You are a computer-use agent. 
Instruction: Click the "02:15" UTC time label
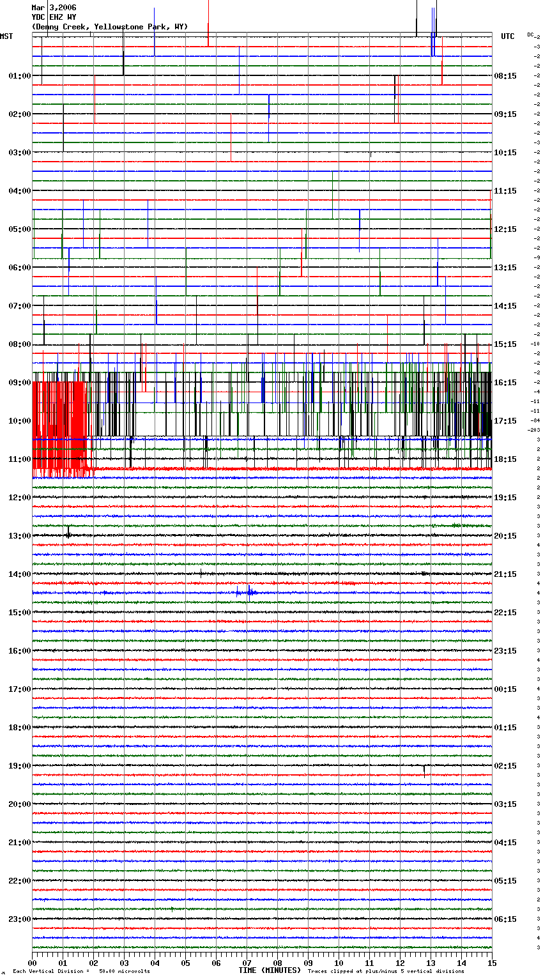click(x=505, y=766)
